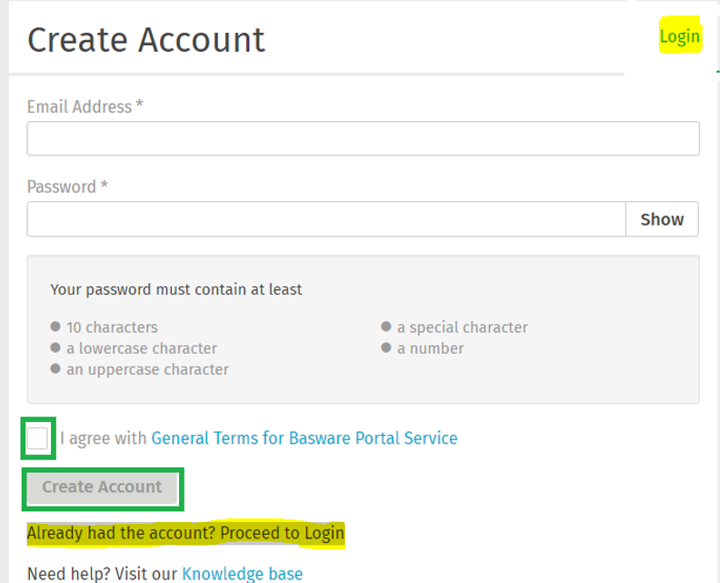
Task: Click the I agree with label text
Action: (x=104, y=438)
